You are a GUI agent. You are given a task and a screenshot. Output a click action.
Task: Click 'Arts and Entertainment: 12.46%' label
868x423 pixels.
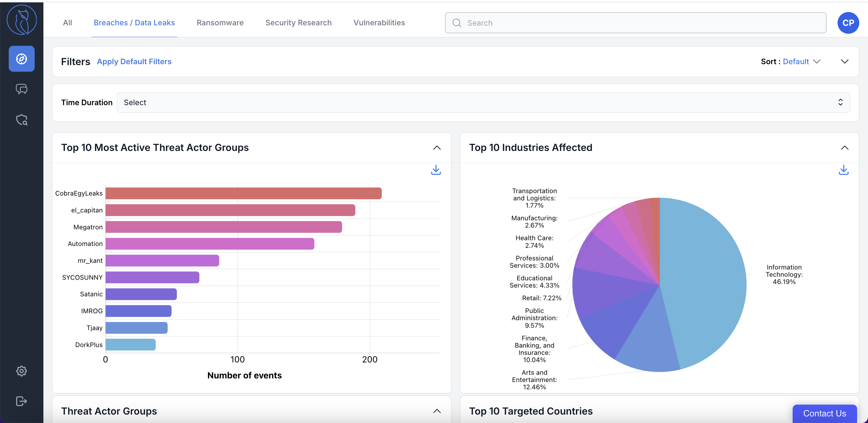click(x=534, y=380)
